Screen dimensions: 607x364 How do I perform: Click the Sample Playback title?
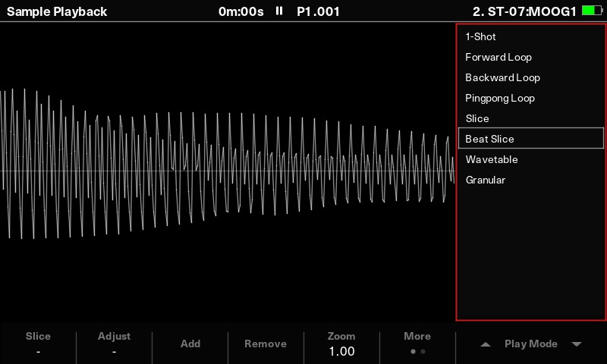(x=57, y=11)
